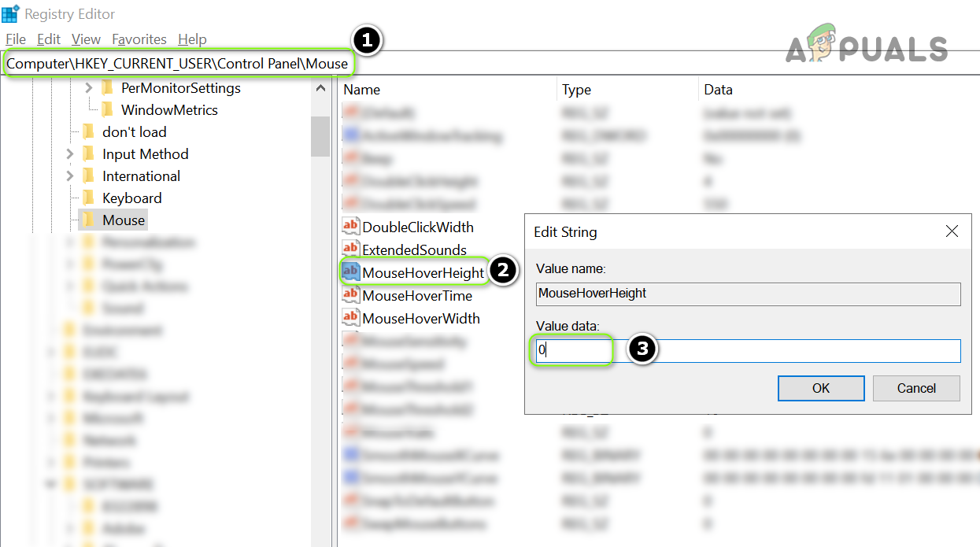Select the Mouse folder icon
This screenshot has width=980, height=547.
[89, 220]
